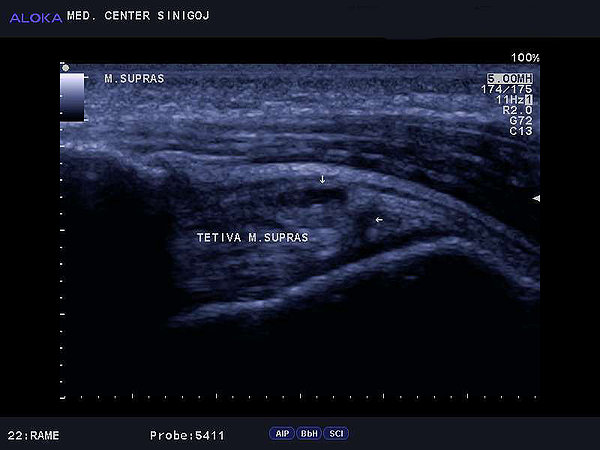Click the grayscale bar swatch
Image resolution: width=600 pixels, height=450 pixels.
pyautogui.click(x=72, y=98)
